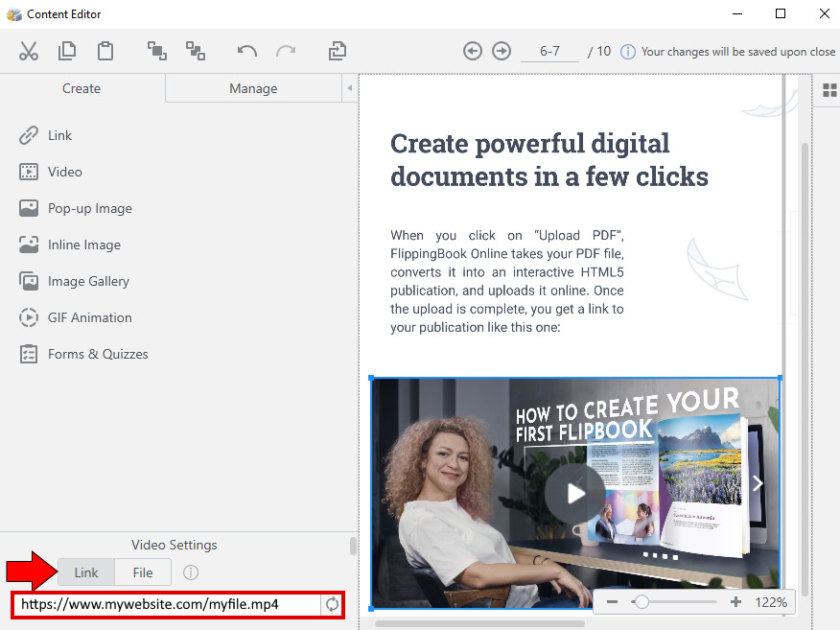Image resolution: width=840 pixels, height=630 pixels.
Task: Click the video URL input field
Action: (169, 604)
